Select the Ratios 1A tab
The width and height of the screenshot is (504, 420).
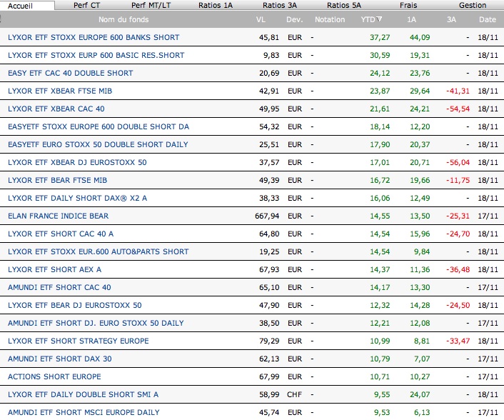(x=216, y=6)
